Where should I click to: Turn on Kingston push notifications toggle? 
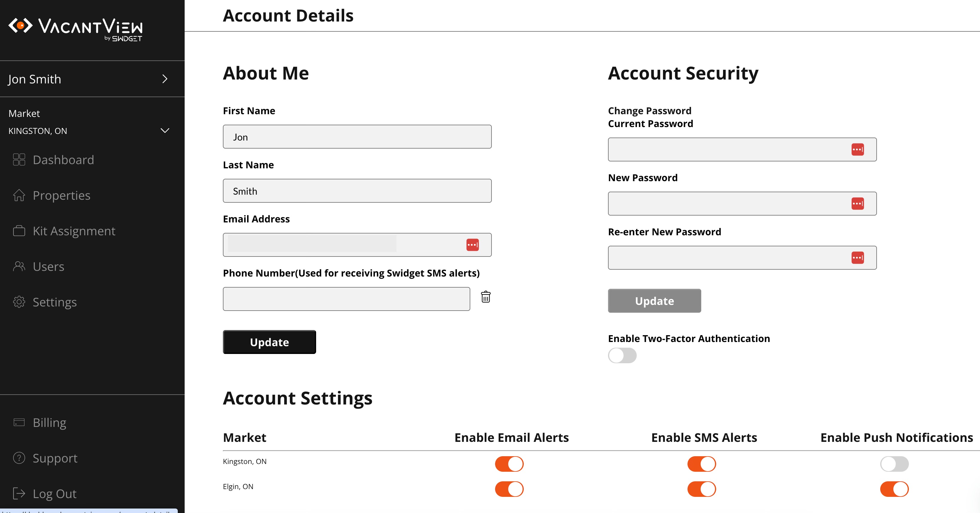pos(894,464)
